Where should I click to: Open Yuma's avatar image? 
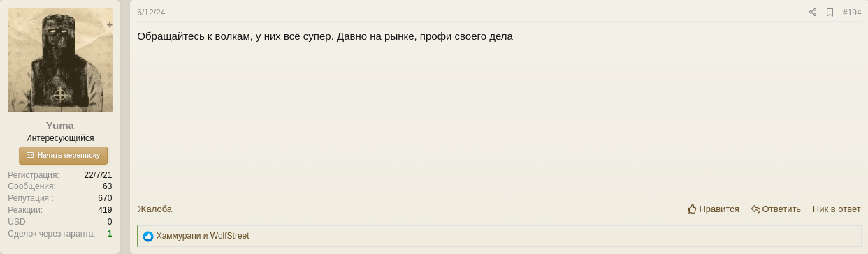[x=60, y=60]
